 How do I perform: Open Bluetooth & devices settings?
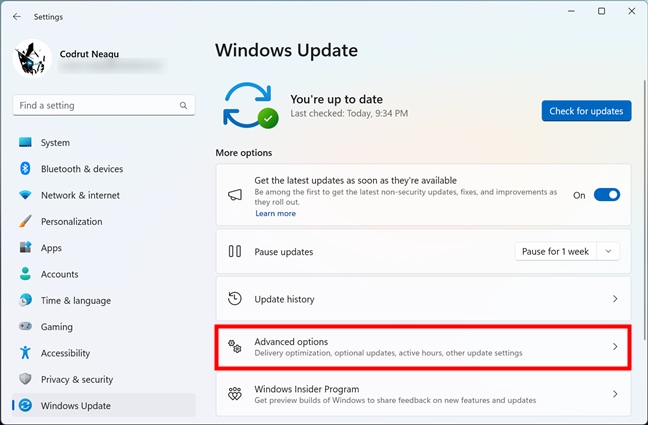click(82, 169)
